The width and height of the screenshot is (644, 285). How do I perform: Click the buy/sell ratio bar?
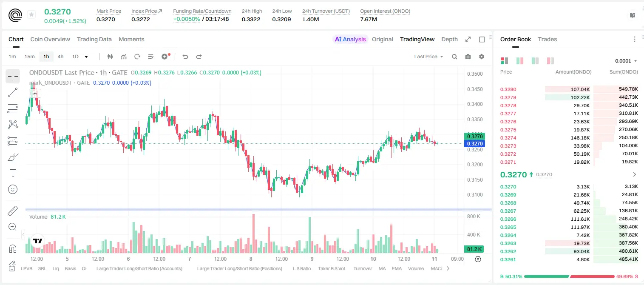tap(569, 276)
